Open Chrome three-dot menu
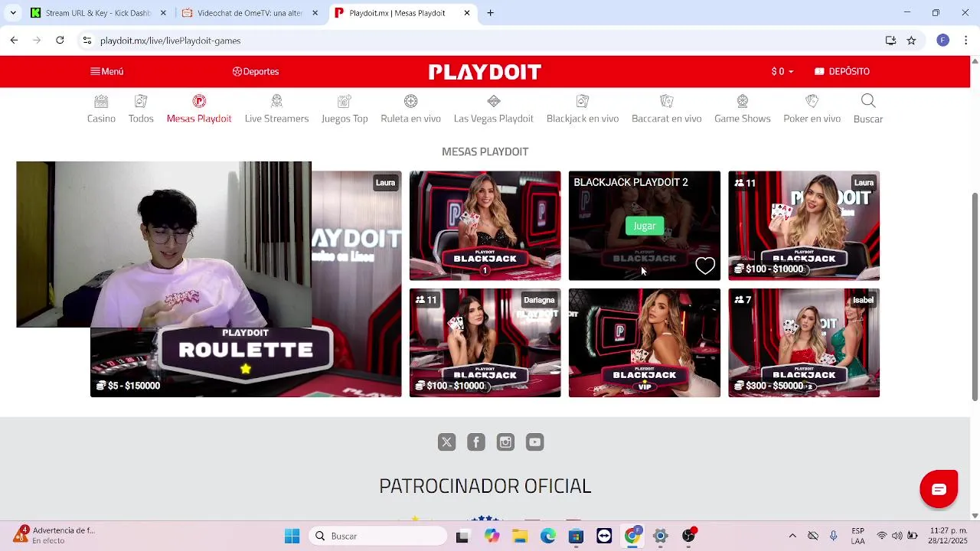 pos(966,41)
